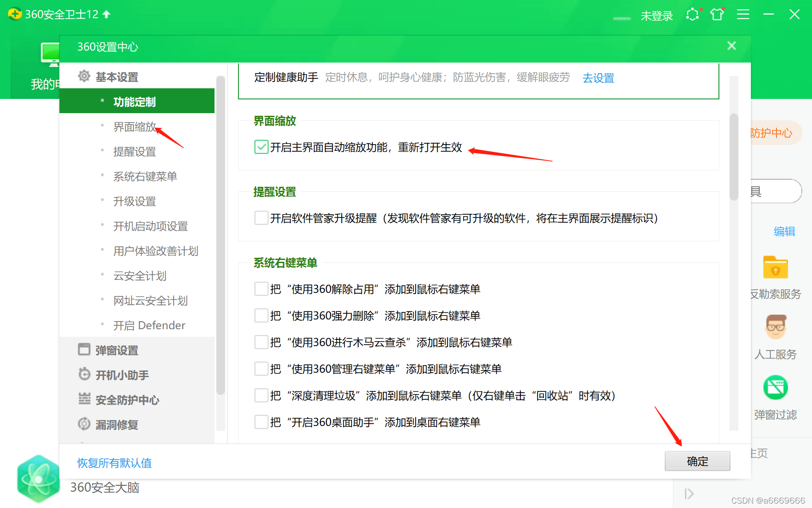Open the plugin/notification icon in title bar
812x508 pixels.
[693, 15]
